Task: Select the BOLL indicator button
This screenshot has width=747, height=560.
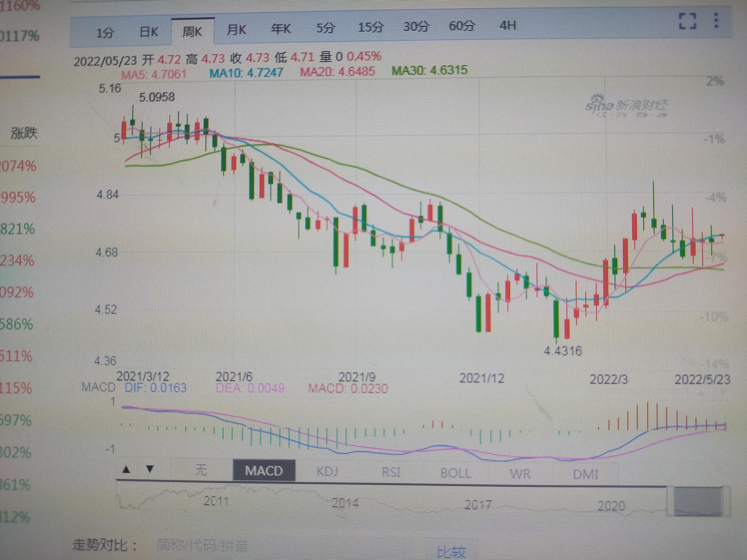Action: pyautogui.click(x=455, y=473)
